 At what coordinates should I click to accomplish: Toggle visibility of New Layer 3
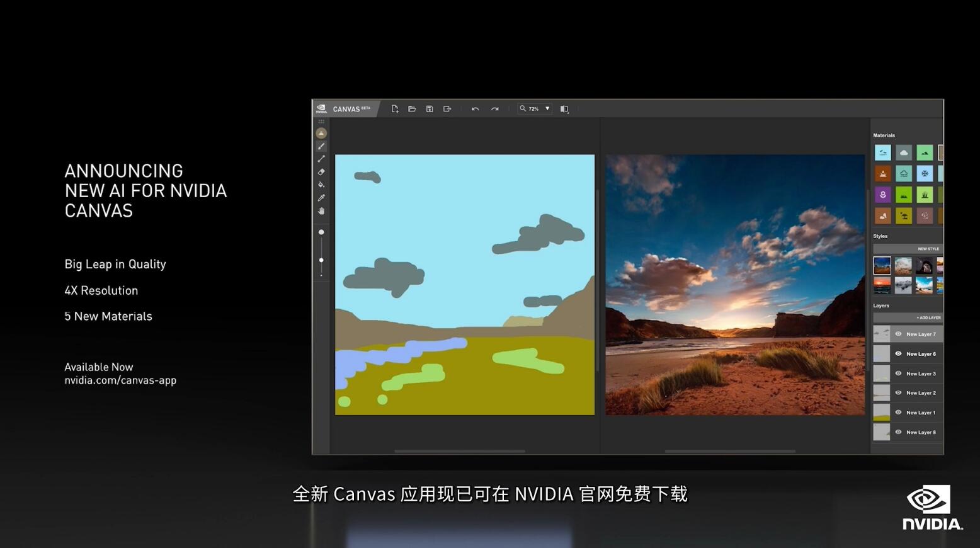(x=898, y=374)
